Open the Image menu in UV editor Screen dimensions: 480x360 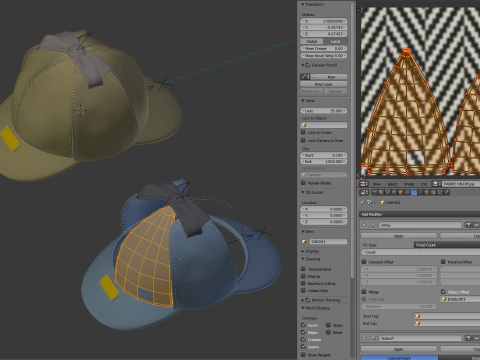(x=409, y=184)
